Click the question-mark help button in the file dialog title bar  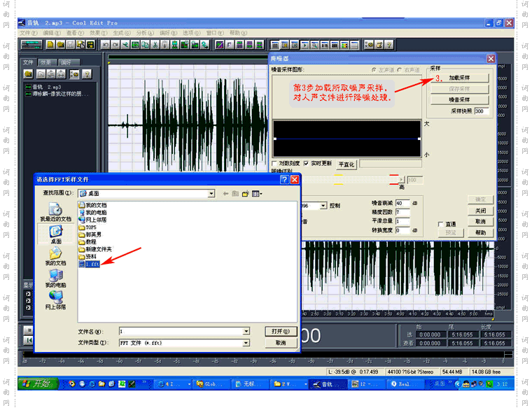(284, 179)
